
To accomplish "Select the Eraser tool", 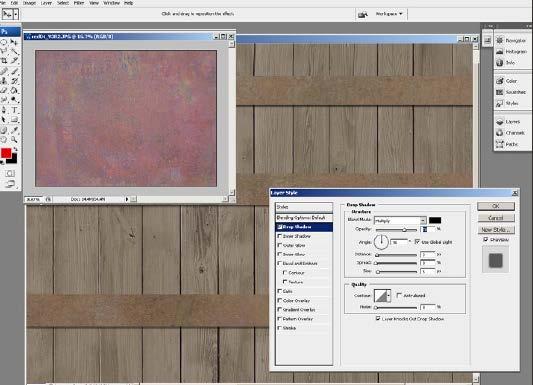I will click(x=4, y=90).
